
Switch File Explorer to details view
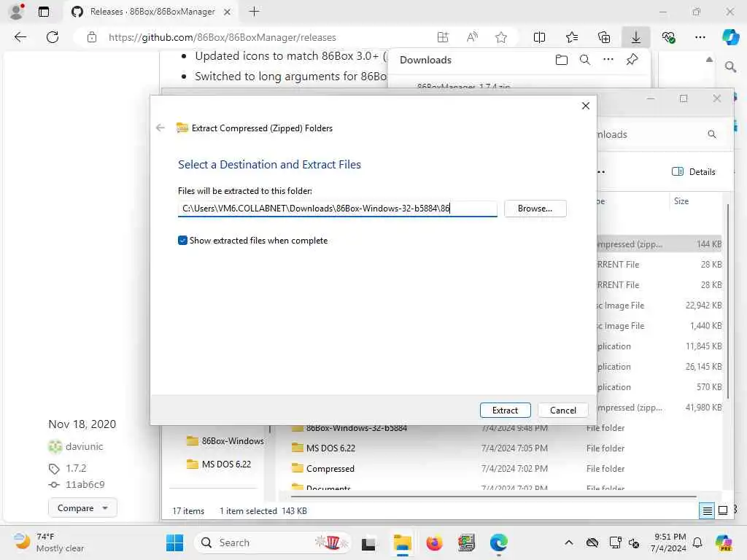tap(708, 510)
